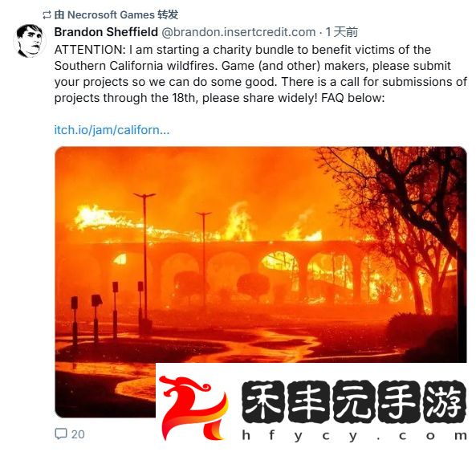Click the reply count 20
This screenshot has height=452, width=476.
[78, 434]
